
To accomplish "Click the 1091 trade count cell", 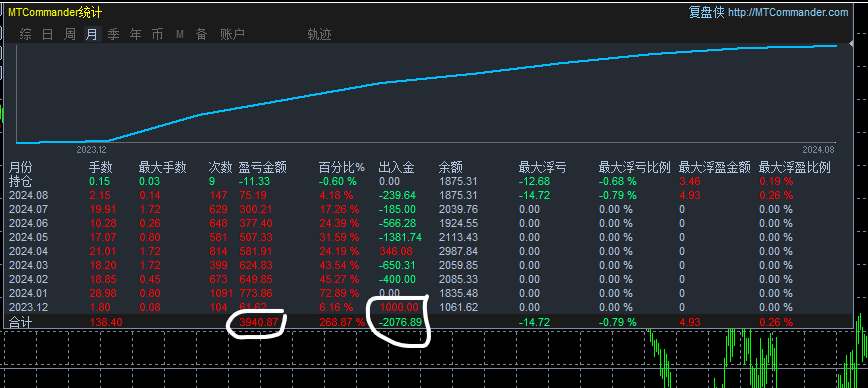I will tap(221, 293).
